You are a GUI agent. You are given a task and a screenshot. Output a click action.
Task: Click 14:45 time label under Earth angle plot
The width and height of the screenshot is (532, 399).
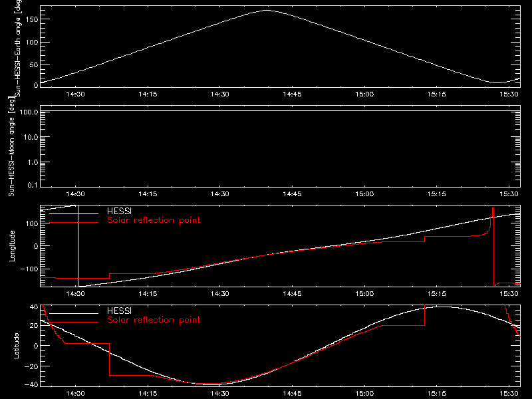point(292,94)
